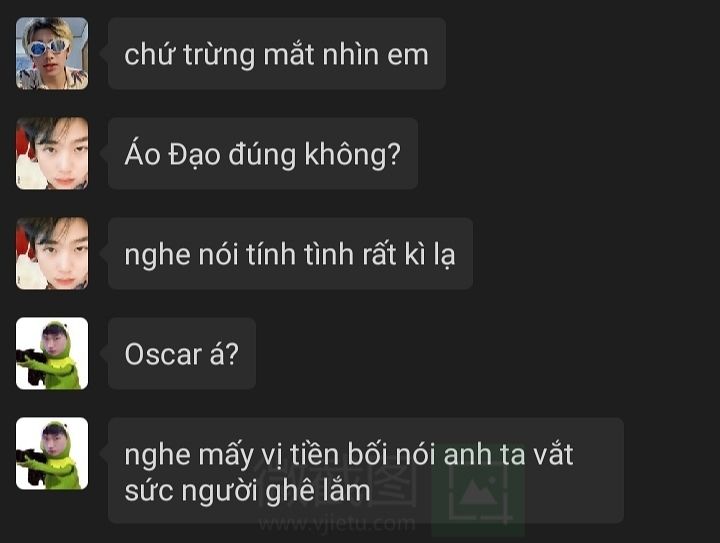Viewport: 720px width, 543px height.
Task: Tap the "nghe nói tính tình rất kì lạ" message
Action: (290, 253)
